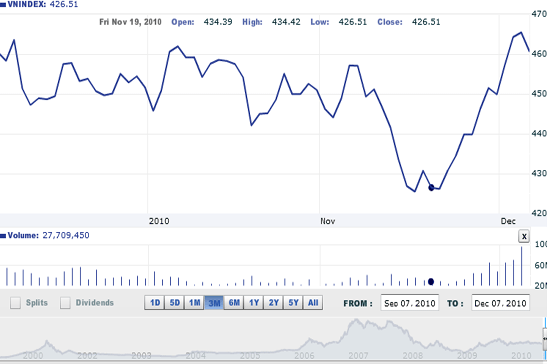Select the All time range
Viewport: 550px width, 364px height.
pos(313,303)
